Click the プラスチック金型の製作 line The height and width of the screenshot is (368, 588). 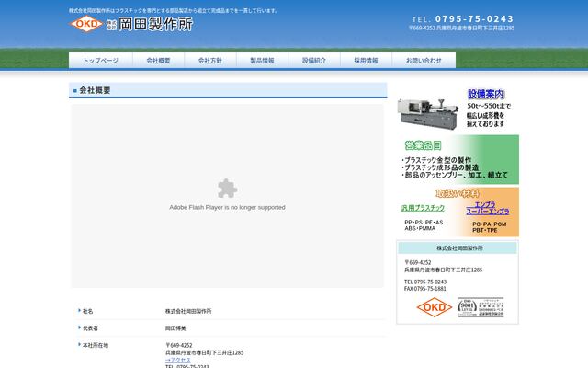436,160
